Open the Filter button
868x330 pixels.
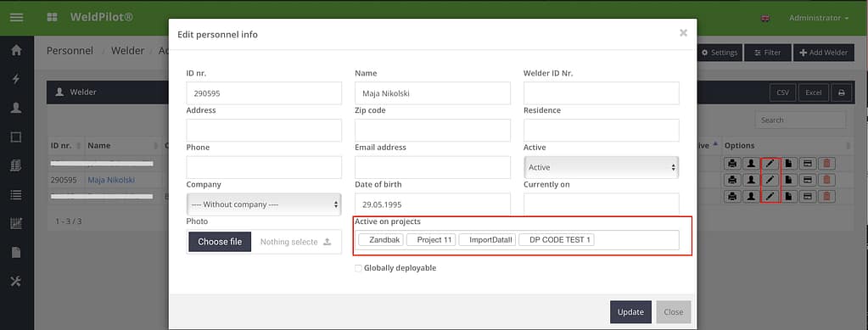767,53
